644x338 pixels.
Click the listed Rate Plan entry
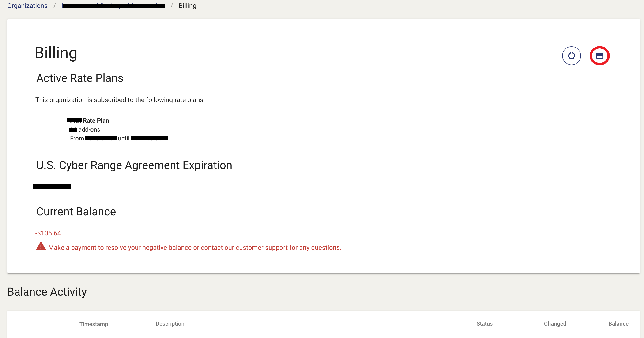pyautogui.click(x=88, y=120)
